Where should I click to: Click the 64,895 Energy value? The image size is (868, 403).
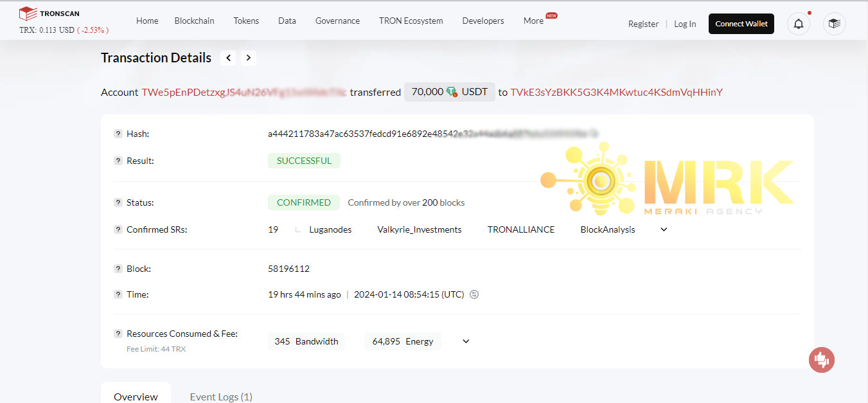[x=403, y=341]
